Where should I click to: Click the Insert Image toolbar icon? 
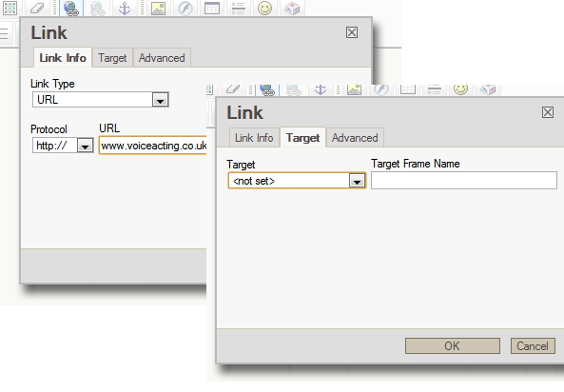click(158, 8)
